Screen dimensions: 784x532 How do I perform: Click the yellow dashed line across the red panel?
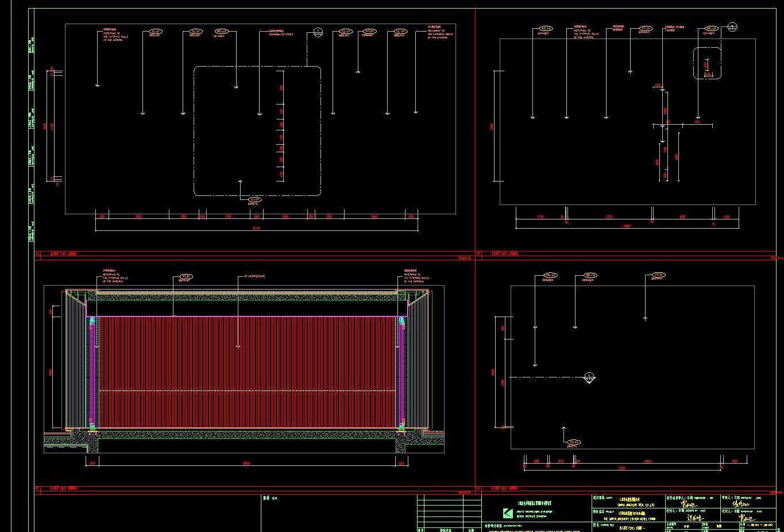(247, 391)
